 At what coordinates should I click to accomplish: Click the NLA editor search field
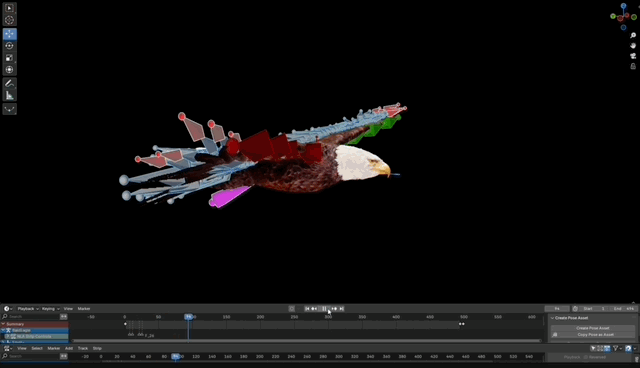[x=31, y=356]
